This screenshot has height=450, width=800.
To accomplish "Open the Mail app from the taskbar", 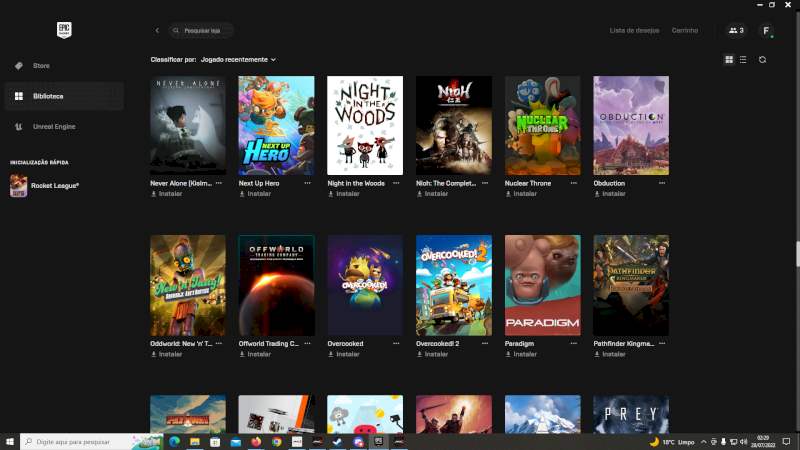I will [x=236, y=442].
